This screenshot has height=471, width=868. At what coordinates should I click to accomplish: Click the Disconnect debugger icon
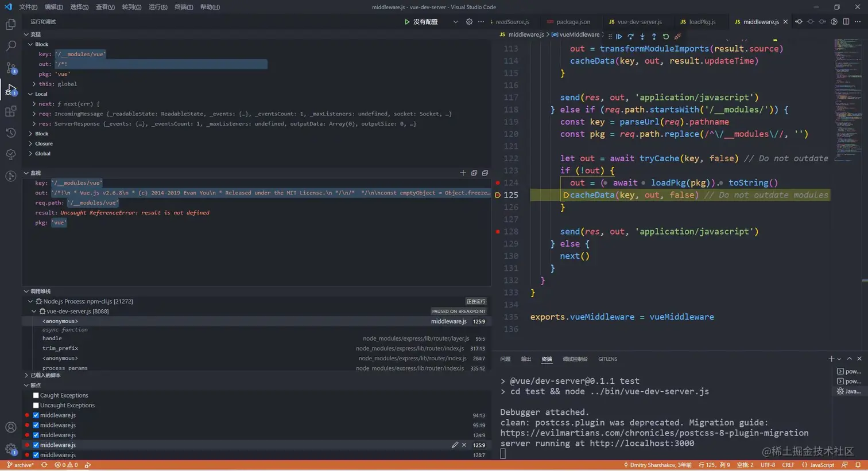click(677, 36)
